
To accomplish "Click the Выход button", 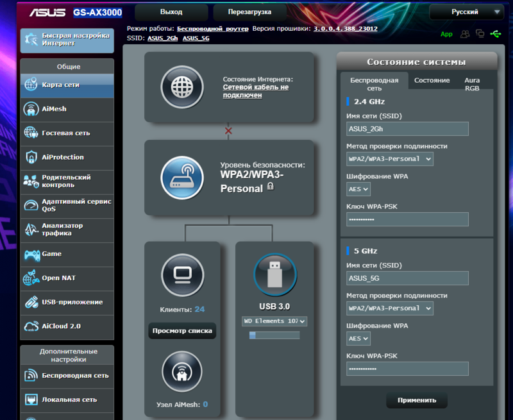I will [x=171, y=12].
